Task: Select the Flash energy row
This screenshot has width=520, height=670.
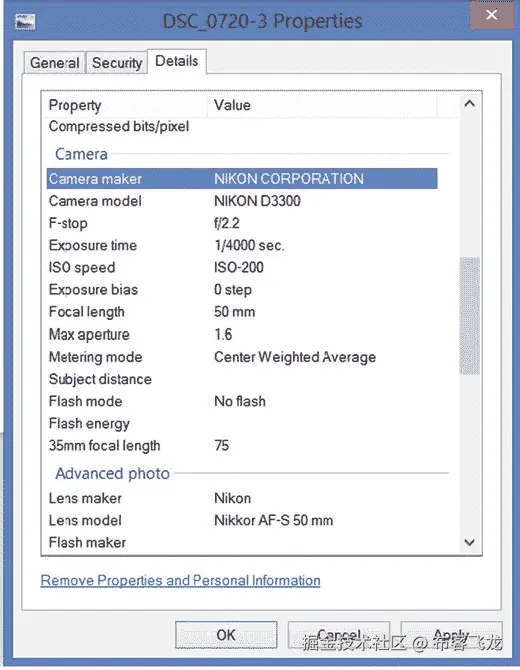Action: coord(242,423)
